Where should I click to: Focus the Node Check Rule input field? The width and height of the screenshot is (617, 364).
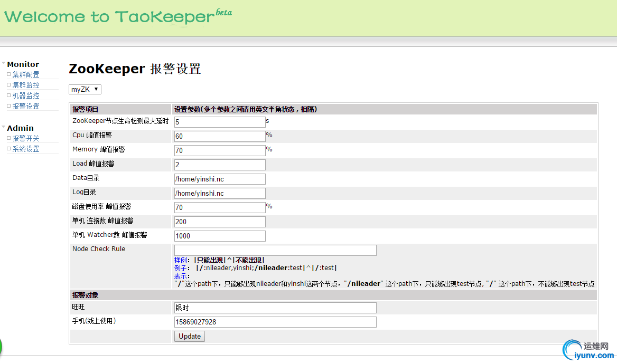pyautogui.click(x=275, y=250)
